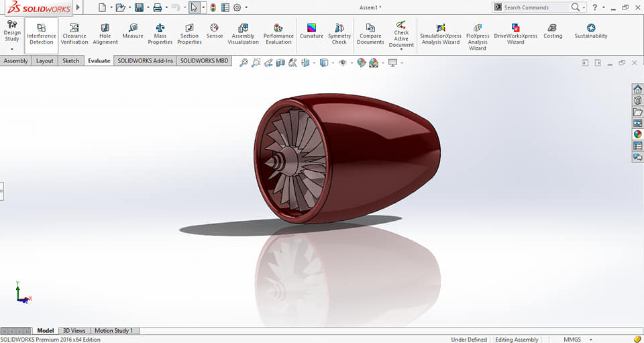
Task: Open Custom Properties task pane icon
Action: [x=637, y=146]
